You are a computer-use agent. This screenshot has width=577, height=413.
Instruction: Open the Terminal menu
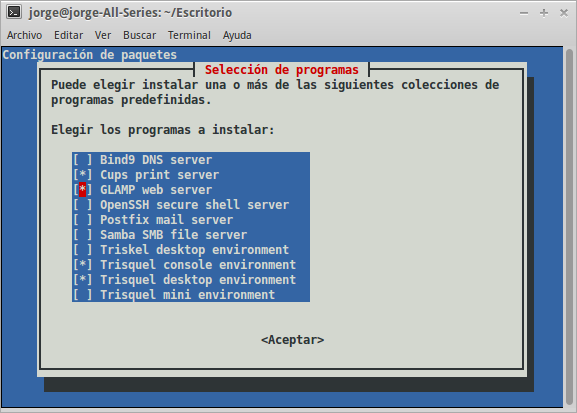pos(189,35)
